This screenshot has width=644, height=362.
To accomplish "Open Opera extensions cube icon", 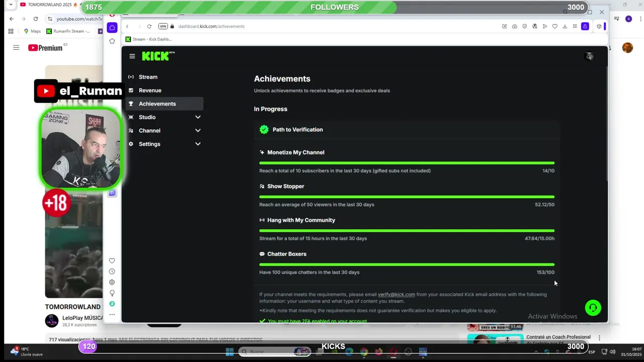I will click(x=599, y=26).
